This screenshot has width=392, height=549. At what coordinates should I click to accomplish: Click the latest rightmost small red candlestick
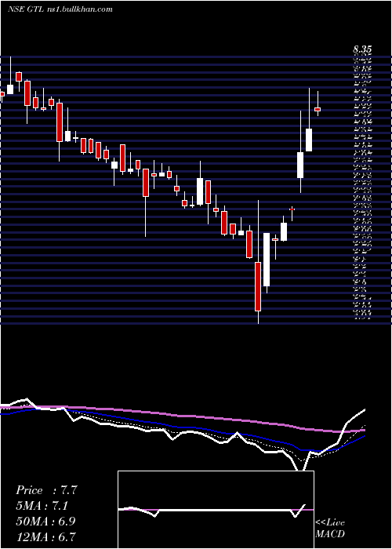tap(318, 109)
